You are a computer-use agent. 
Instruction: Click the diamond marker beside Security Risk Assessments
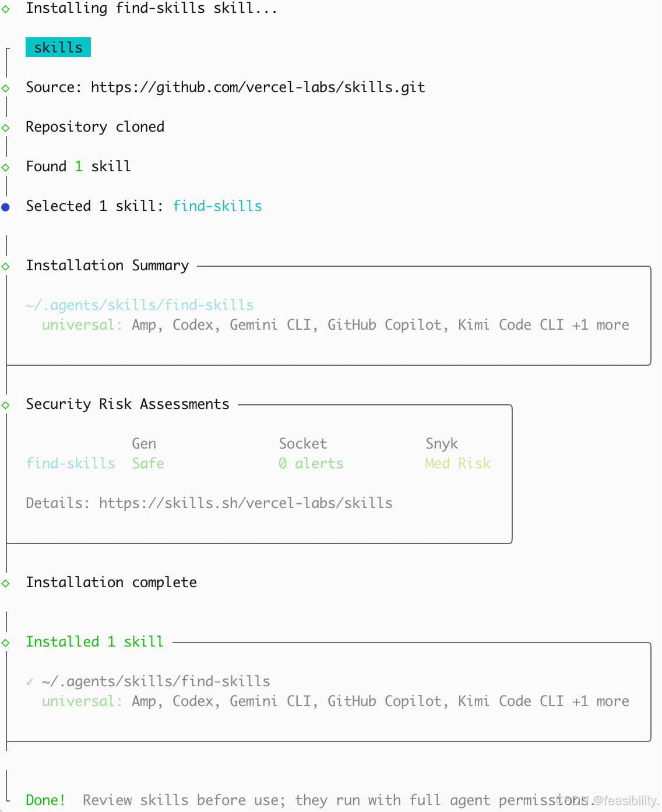point(6,405)
